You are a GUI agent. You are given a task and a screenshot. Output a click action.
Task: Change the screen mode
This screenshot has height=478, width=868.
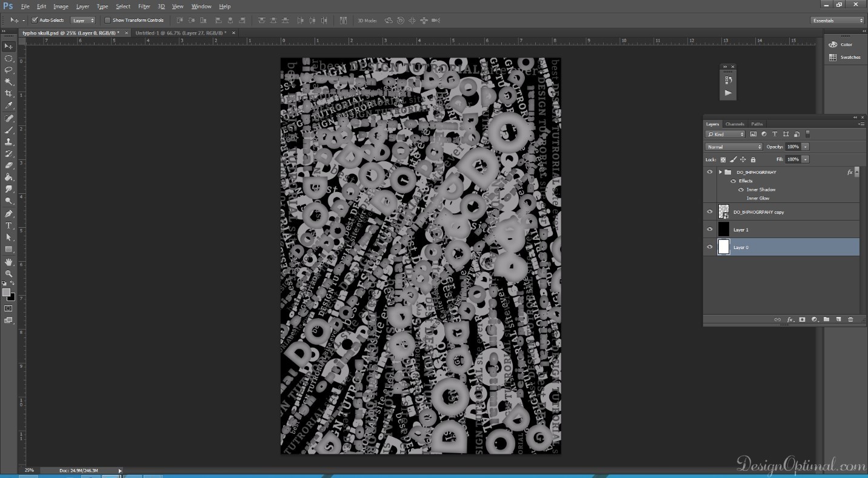coord(8,320)
